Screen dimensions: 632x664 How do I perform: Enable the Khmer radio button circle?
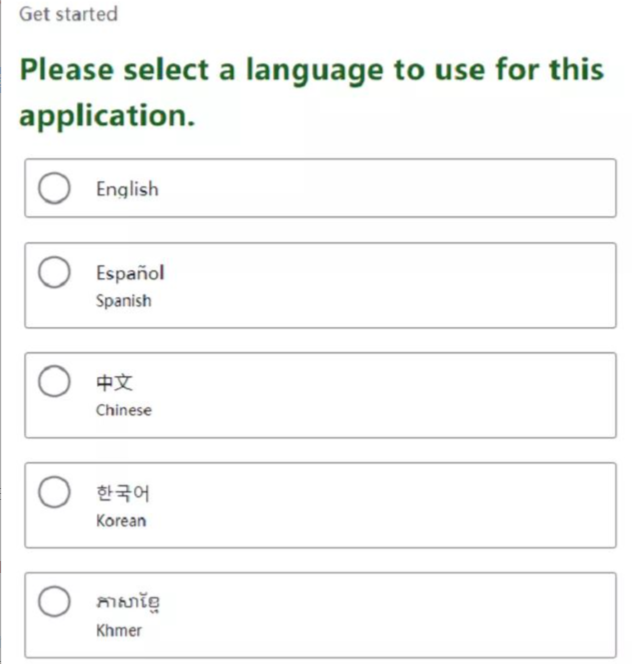tap(54, 602)
